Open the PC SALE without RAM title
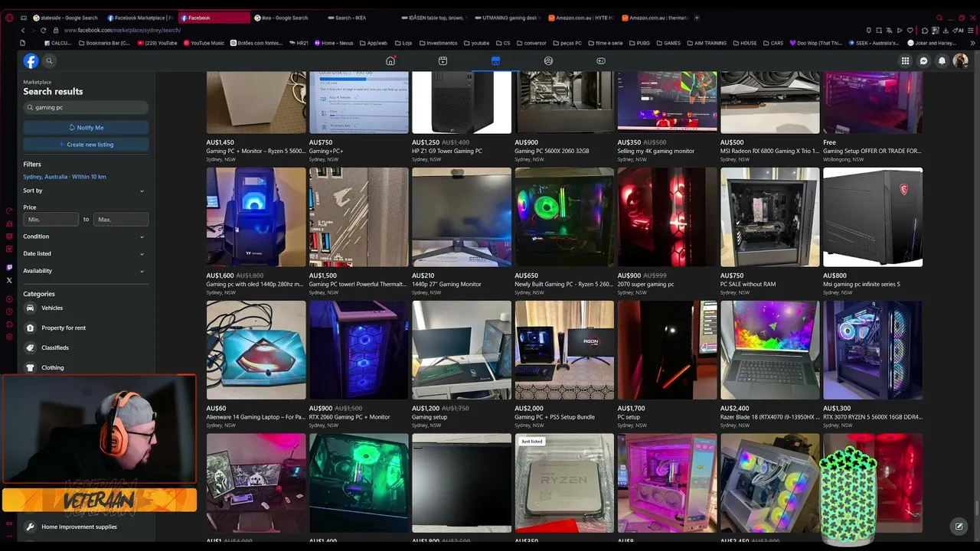The image size is (980, 551). [x=748, y=285]
